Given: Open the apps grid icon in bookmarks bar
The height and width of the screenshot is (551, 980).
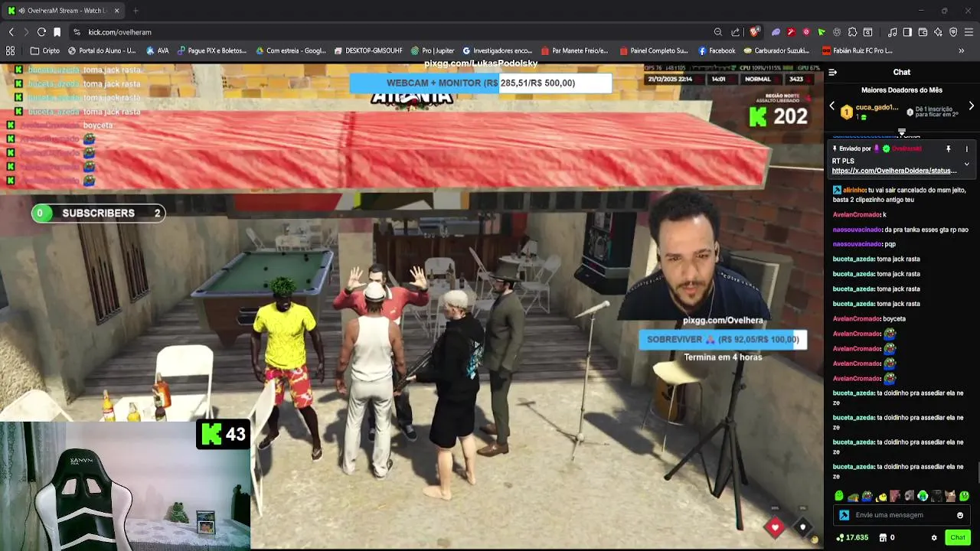Looking at the screenshot, I should [11, 51].
